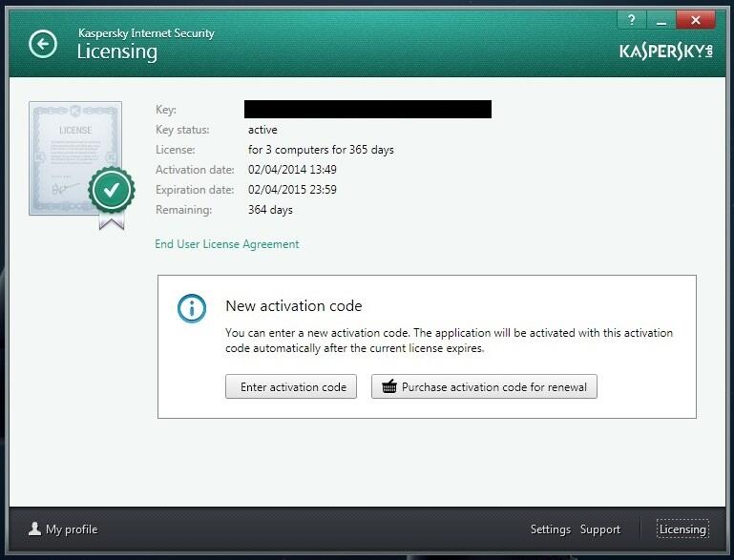Open help with the question mark icon
Image resolution: width=734 pixels, height=560 pixels.
(x=632, y=20)
